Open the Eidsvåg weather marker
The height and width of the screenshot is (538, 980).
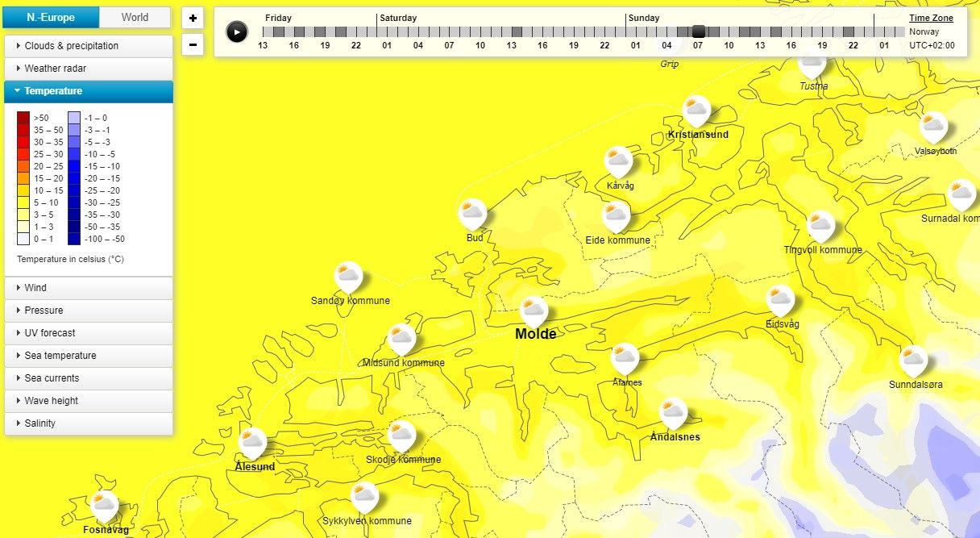[x=779, y=300]
